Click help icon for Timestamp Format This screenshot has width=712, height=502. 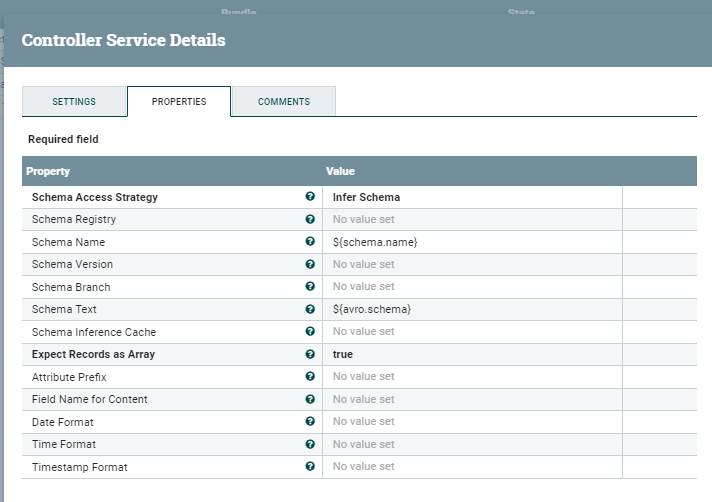point(310,466)
